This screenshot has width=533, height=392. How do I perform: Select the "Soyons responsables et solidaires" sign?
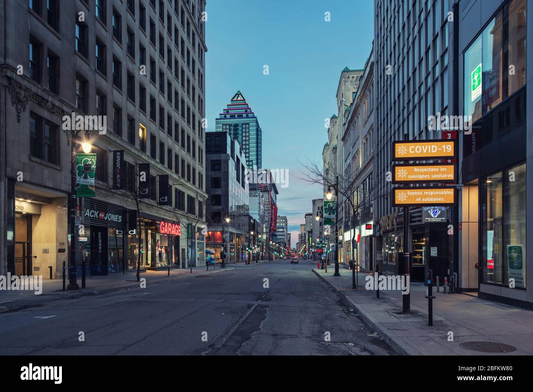pyautogui.click(x=424, y=196)
